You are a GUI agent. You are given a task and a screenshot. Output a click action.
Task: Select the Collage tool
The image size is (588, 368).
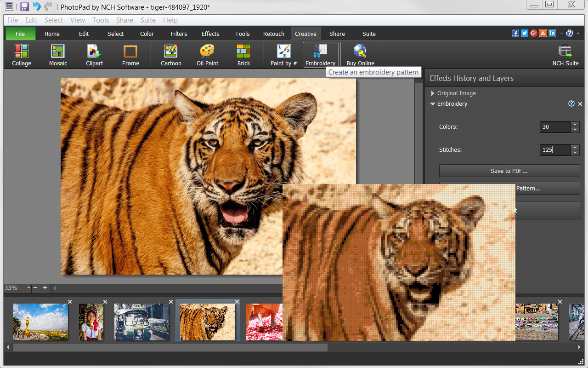pyautogui.click(x=21, y=54)
